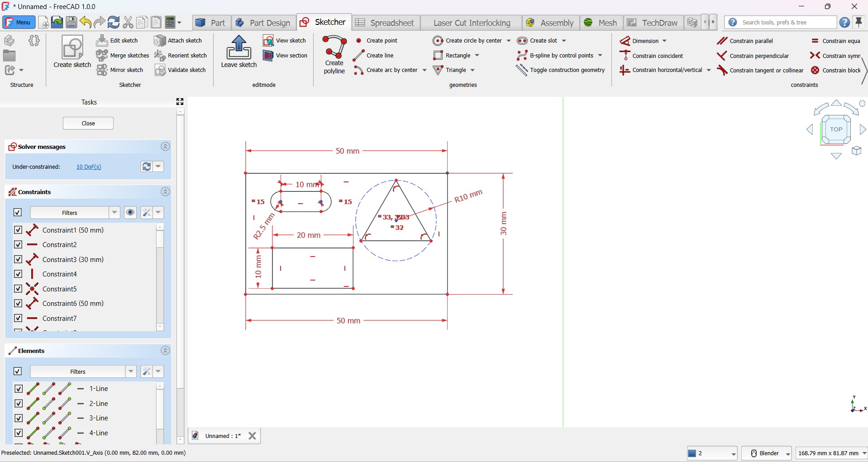Open Dimension constraint dropdown arrow
The height and width of the screenshot is (462, 868).
tap(664, 41)
